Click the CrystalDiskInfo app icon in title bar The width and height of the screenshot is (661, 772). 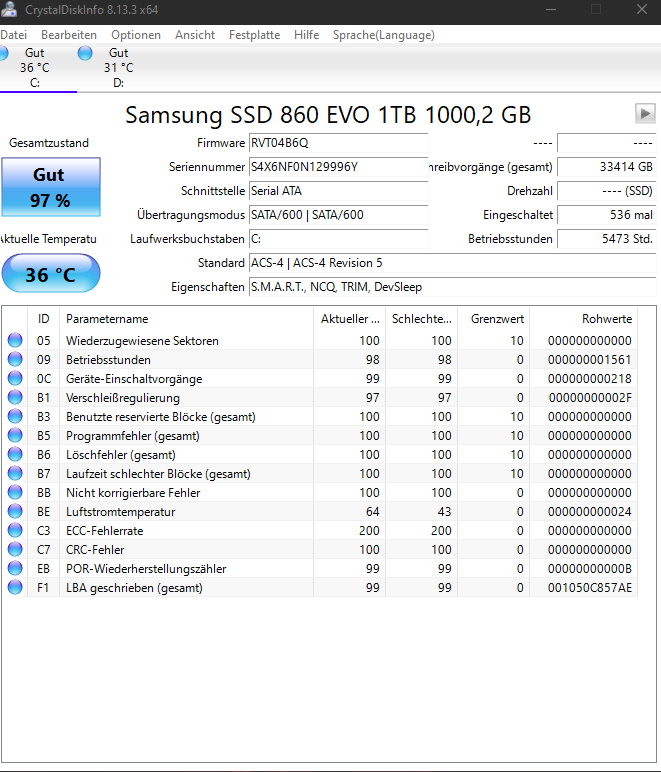point(9,9)
